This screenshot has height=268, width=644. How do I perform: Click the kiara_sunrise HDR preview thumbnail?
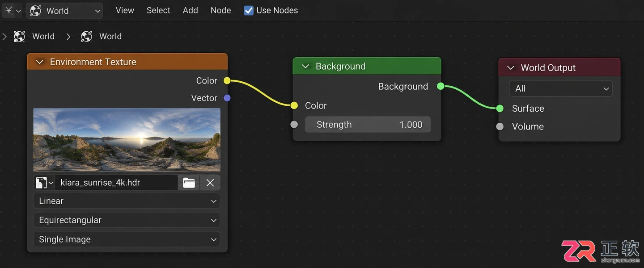pyautogui.click(x=127, y=140)
